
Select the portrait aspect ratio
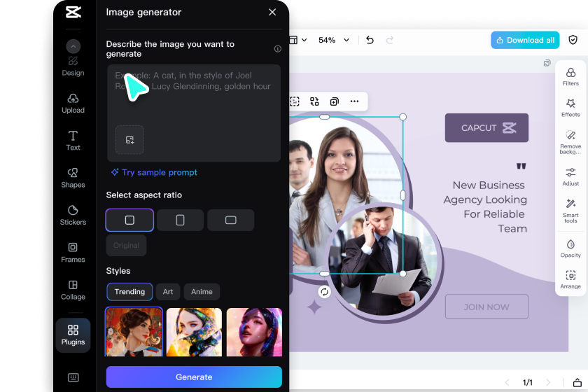[180, 220]
